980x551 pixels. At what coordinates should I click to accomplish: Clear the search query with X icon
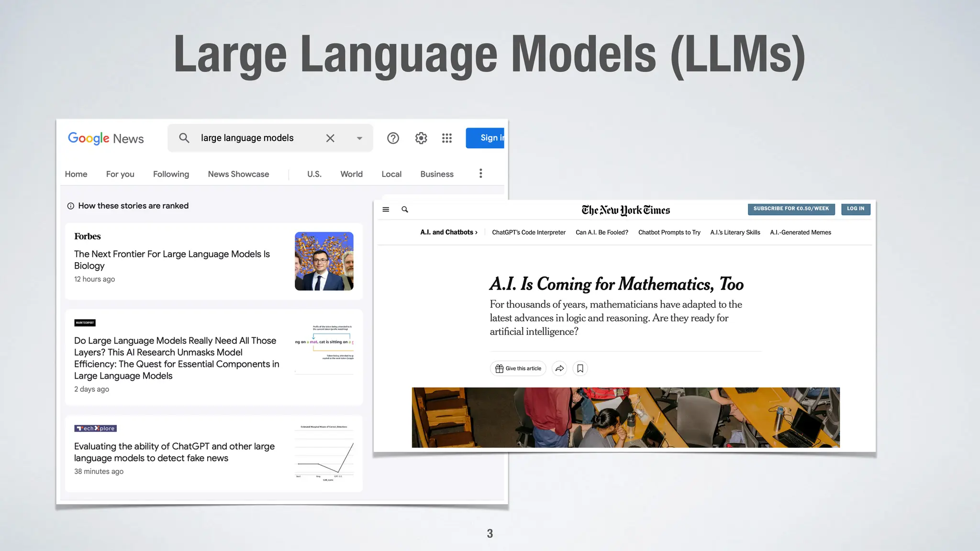pos(330,138)
